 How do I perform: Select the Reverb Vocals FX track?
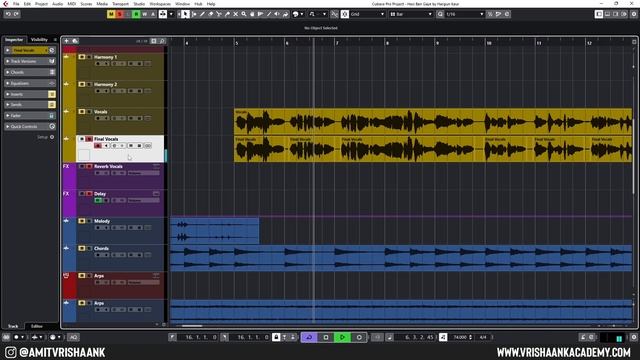click(x=108, y=167)
